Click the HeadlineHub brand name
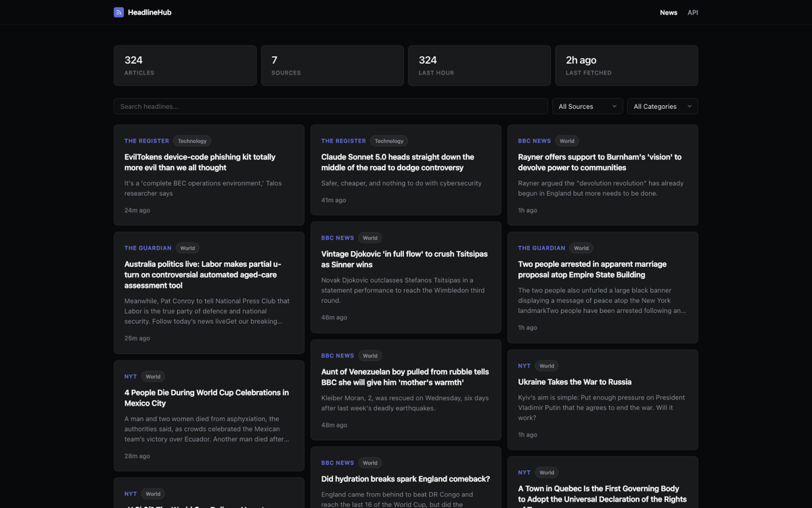Screen dimensions: 812x508 pos(150,12)
